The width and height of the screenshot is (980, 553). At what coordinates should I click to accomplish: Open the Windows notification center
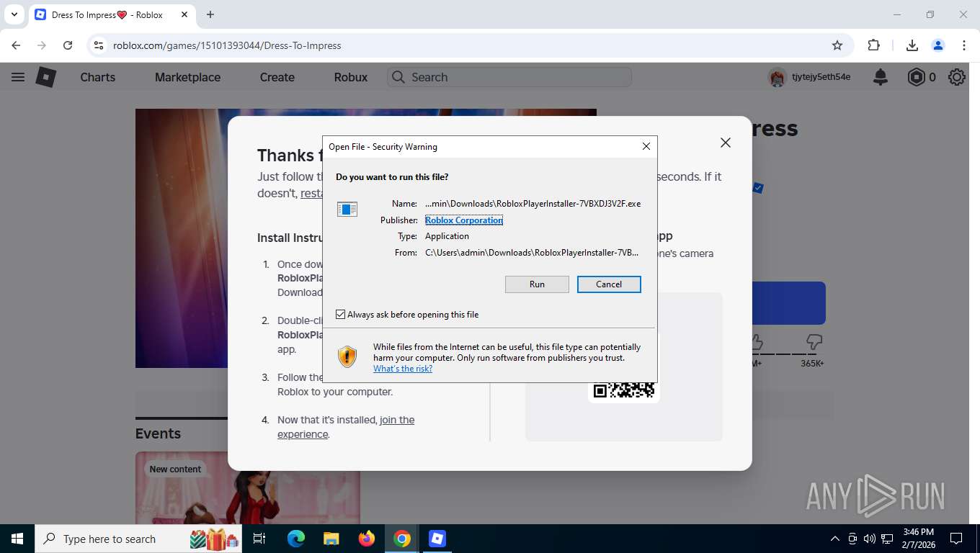point(956,539)
